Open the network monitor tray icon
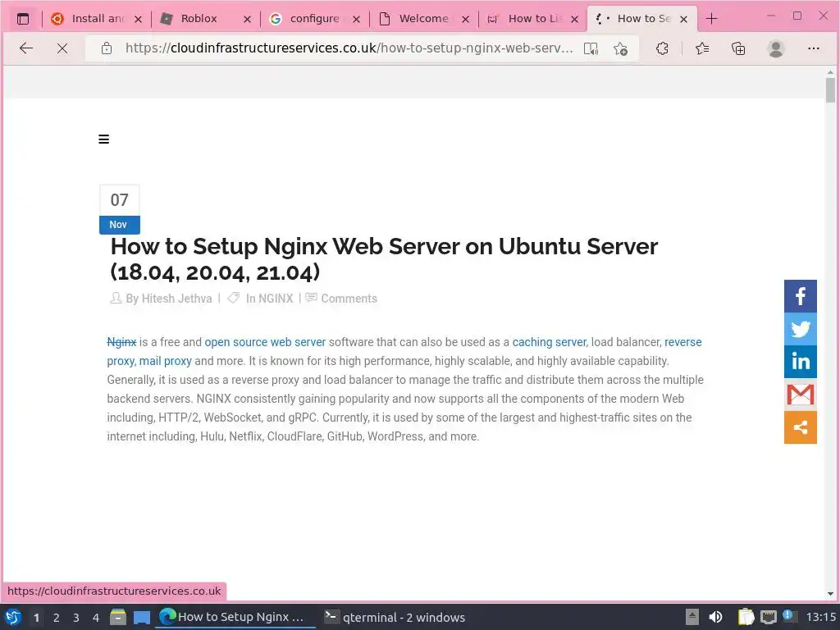This screenshot has width=840, height=630. pos(768,617)
